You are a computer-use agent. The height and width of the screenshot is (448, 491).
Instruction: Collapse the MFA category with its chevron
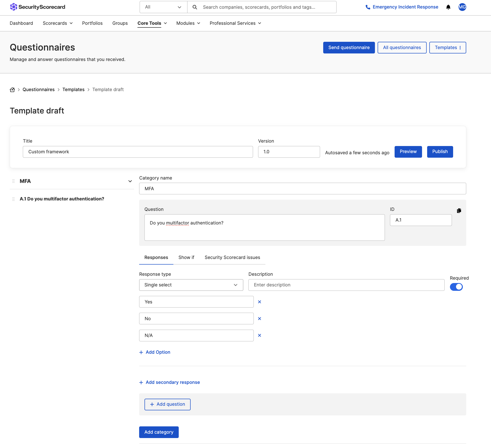click(x=130, y=181)
